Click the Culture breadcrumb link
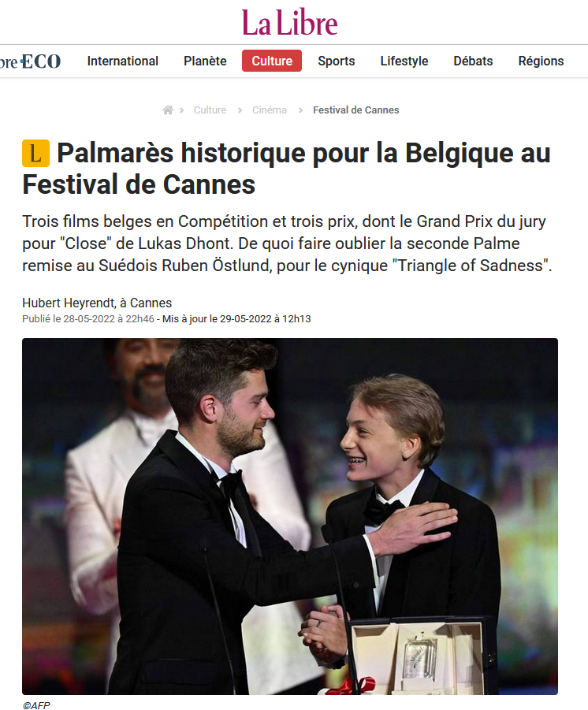The image size is (588, 710). (x=210, y=110)
